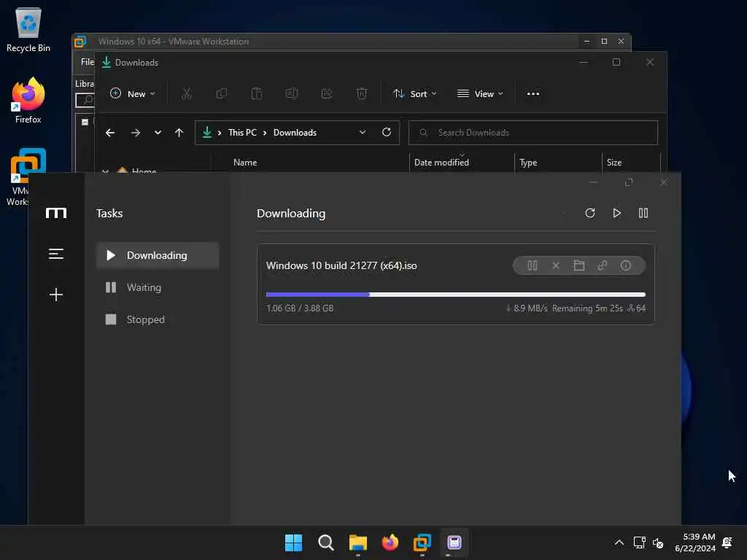This screenshot has width=747, height=560.
Task: Sort by the Name column header
Action: pyautogui.click(x=245, y=163)
